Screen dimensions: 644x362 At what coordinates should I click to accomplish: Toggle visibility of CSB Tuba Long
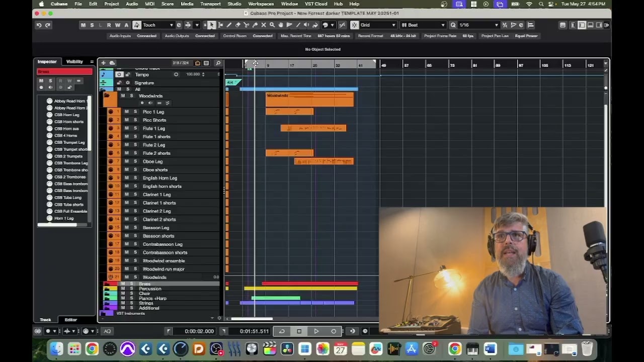click(49, 198)
